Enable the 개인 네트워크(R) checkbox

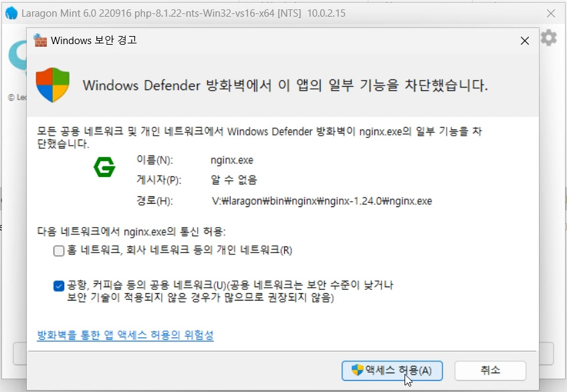point(59,250)
